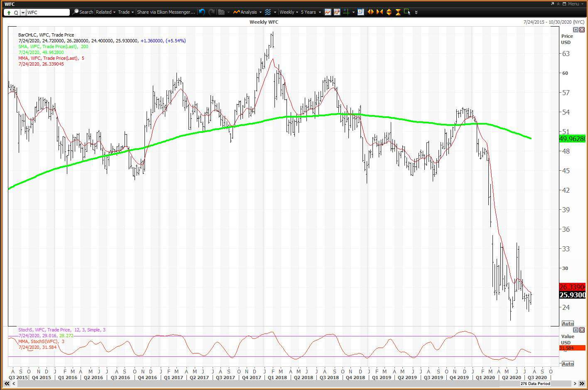
Task: Move the chart forward one step
Action: [x=575, y=383]
